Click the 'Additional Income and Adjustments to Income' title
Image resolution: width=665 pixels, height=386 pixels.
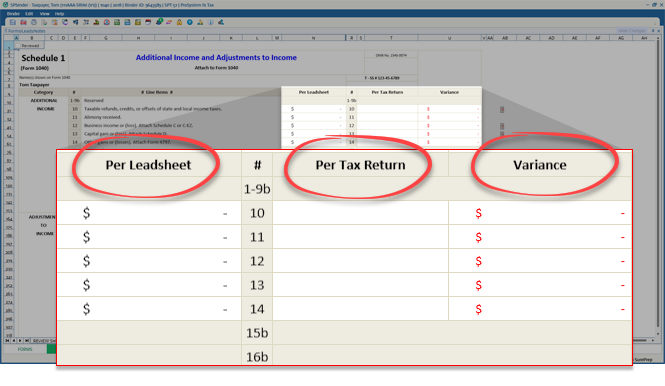(216, 58)
